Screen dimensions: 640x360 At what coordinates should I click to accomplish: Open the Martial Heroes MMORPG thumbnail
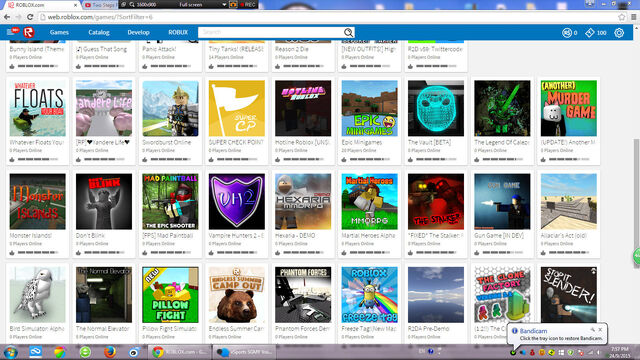369,202
